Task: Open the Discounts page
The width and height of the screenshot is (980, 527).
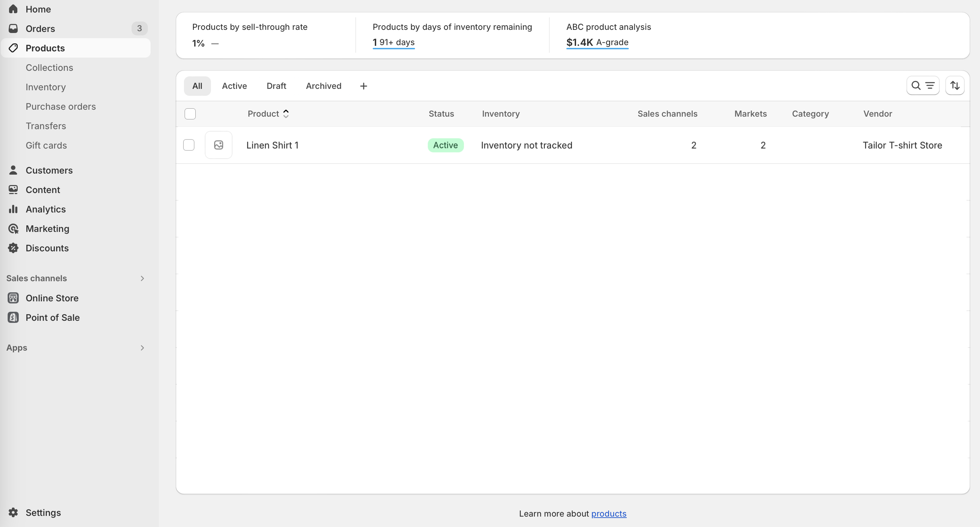Action: click(x=47, y=248)
